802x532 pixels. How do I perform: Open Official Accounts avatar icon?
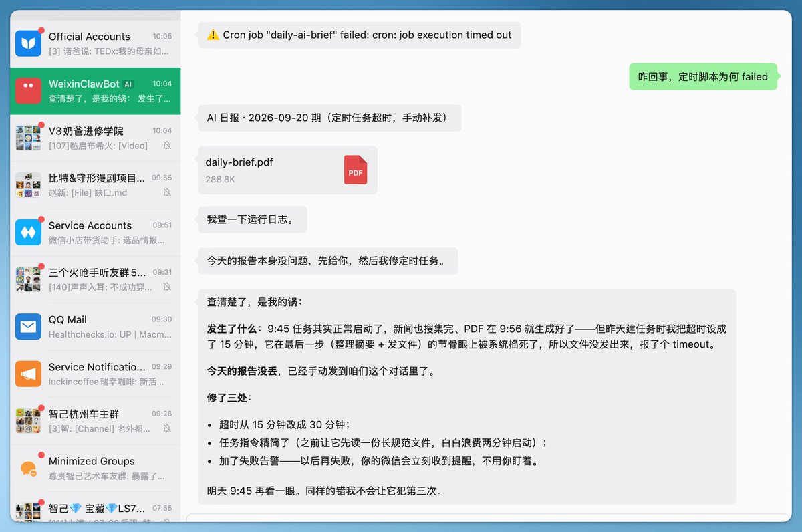point(29,43)
